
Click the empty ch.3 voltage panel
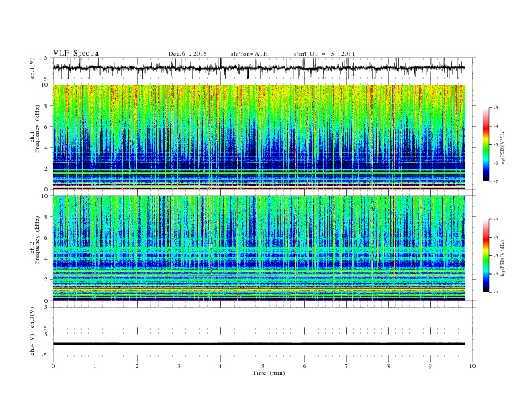point(263,318)
